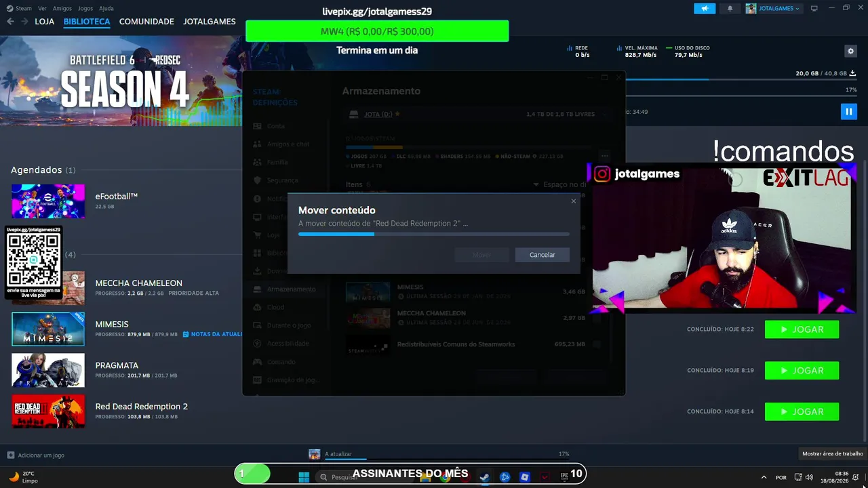Open download settings gear icon
This screenshot has height=488, width=868.
pyautogui.click(x=850, y=51)
